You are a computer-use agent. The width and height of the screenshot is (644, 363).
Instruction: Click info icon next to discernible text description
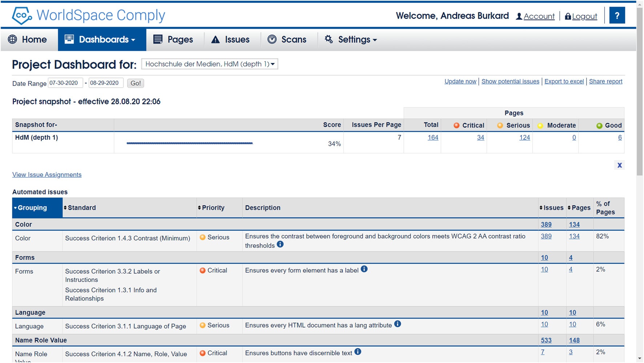click(358, 352)
